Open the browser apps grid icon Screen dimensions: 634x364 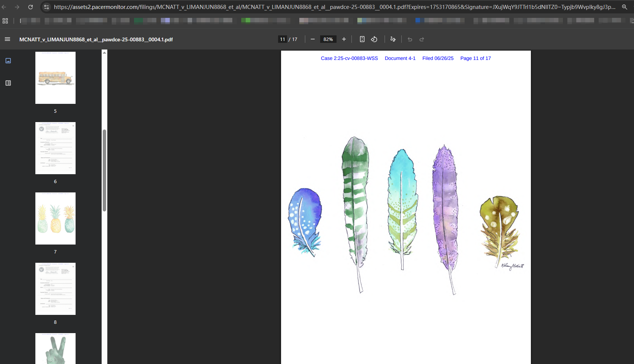click(5, 21)
